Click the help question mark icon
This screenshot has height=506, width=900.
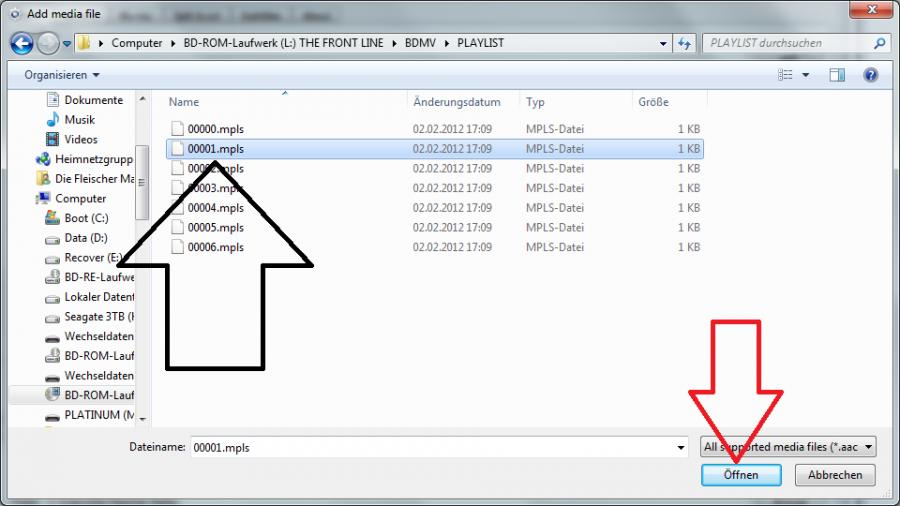[871, 75]
